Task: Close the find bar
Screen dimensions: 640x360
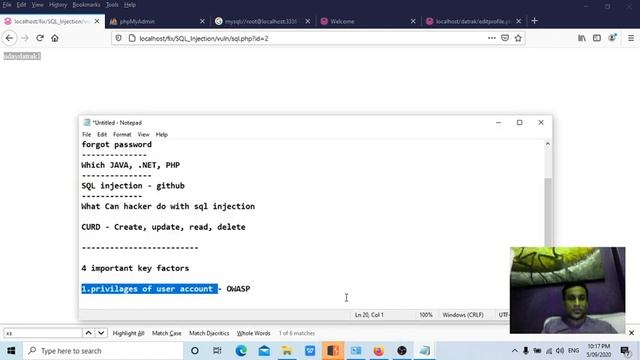Action: pyautogui.click(x=631, y=333)
